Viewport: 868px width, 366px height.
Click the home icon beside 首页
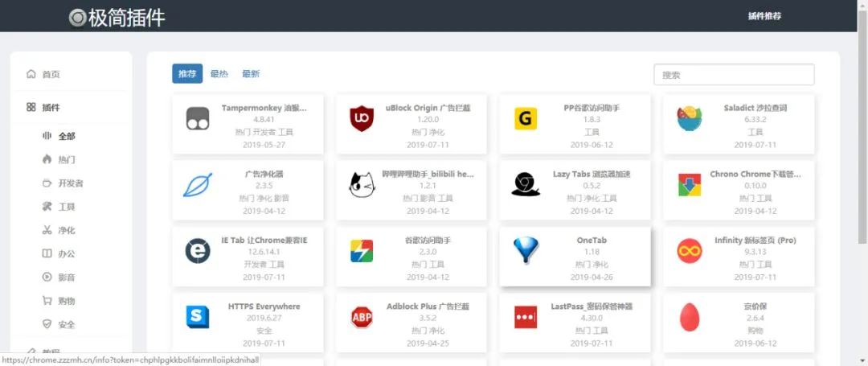pyautogui.click(x=31, y=74)
